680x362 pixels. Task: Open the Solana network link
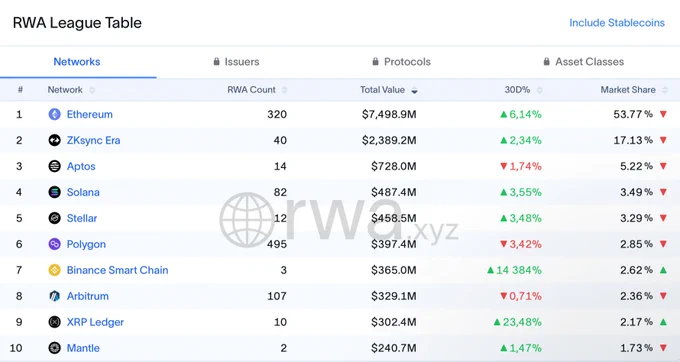pyautogui.click(x=83, y=192)
